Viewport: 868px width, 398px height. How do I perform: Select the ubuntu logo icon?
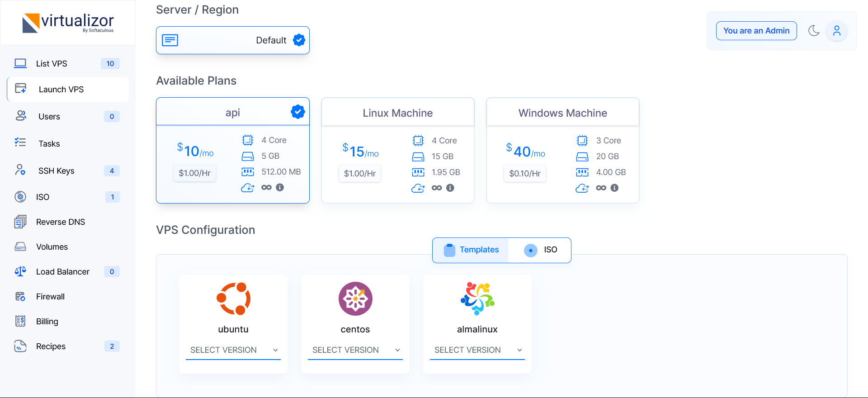pyautogui.click(x=233, y=298)
